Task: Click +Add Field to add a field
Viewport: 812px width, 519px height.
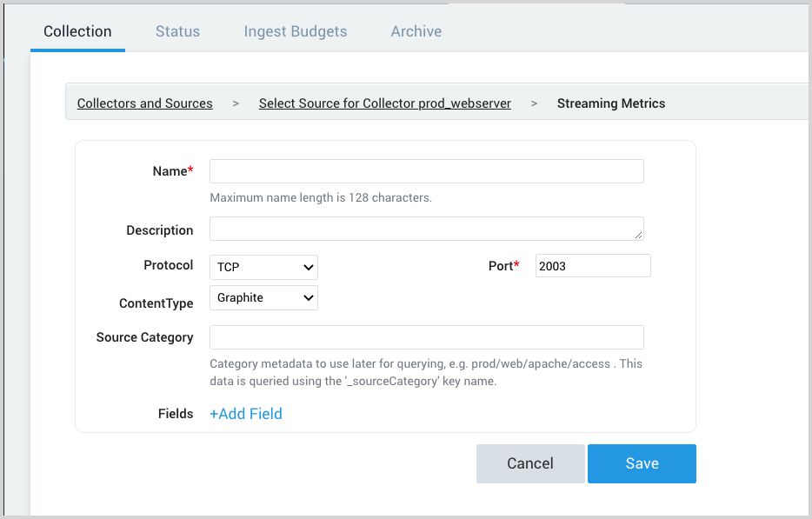Action: 246,414
